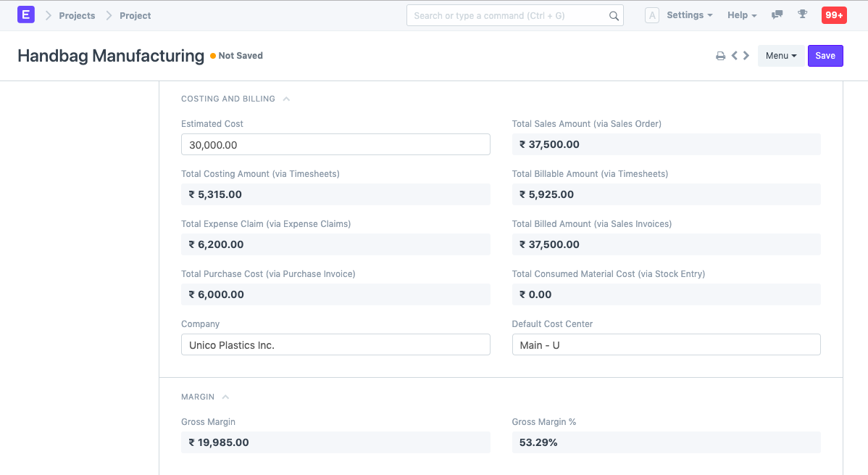Go to next document with right arrow

746,54
